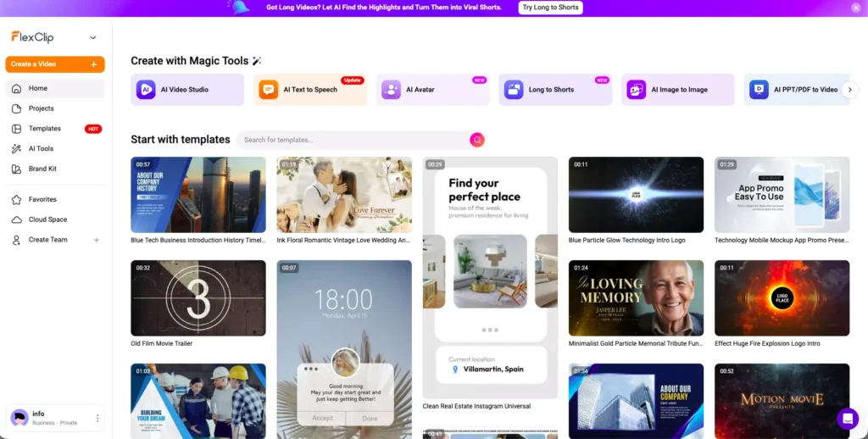Screen dimensions: 868x439
Task: Click the Start with templates heading
Action: 181,140
